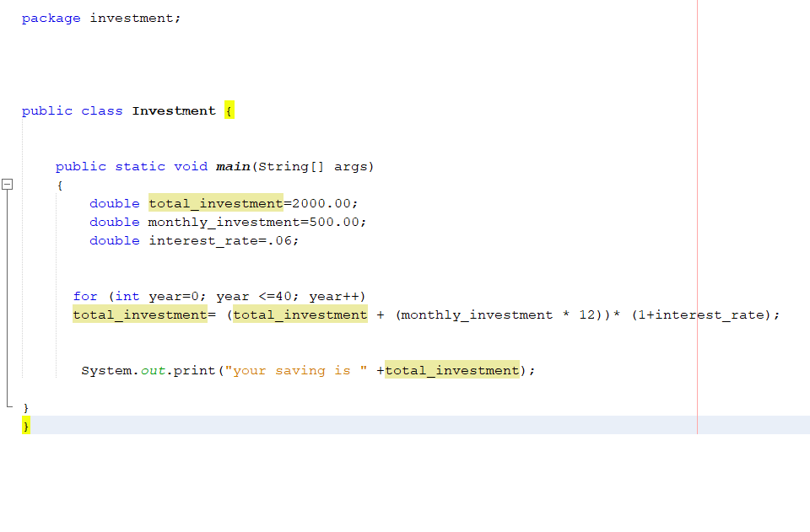Click the highlighted brace after Investment class name

tap(229, 110)
